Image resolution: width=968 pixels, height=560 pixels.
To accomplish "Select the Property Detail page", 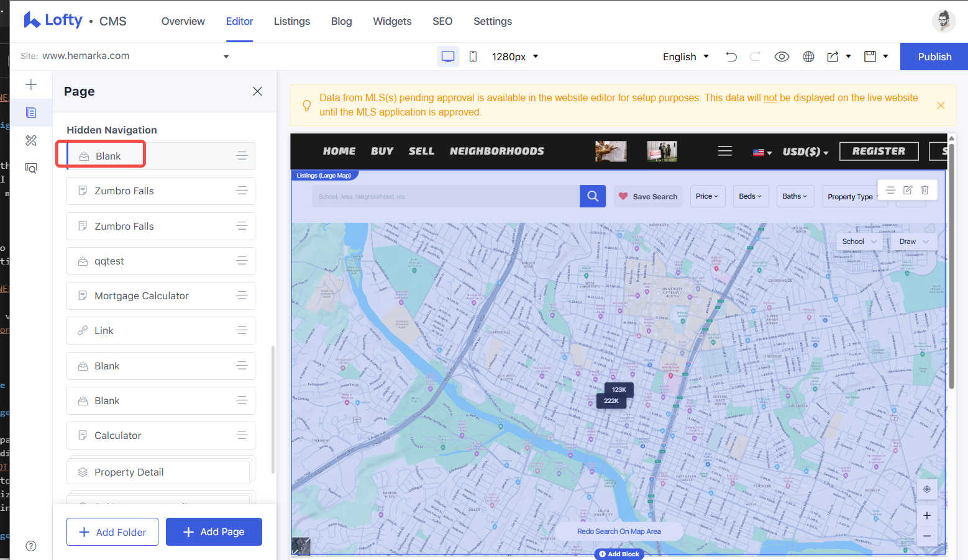I will click(x=158, y=472).
